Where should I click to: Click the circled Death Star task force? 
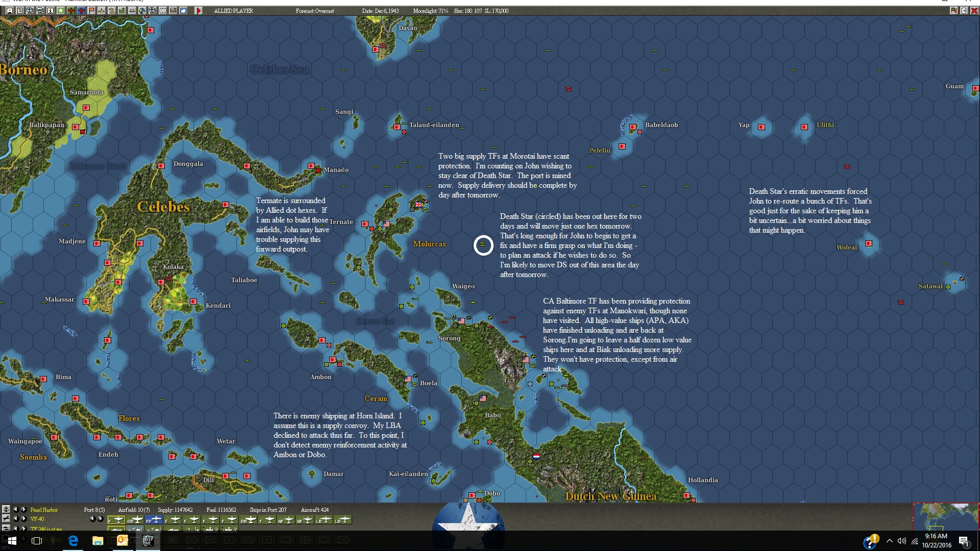pos(483,245)
